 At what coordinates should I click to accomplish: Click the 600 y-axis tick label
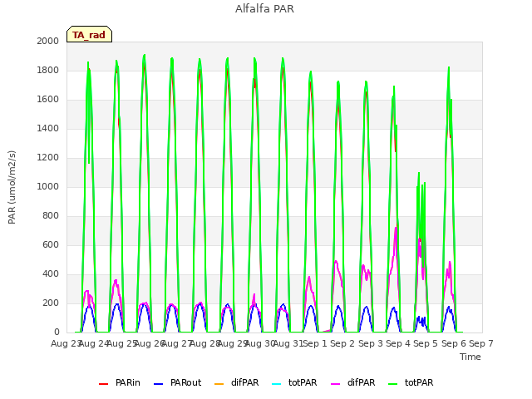click(x=51, y=244)
